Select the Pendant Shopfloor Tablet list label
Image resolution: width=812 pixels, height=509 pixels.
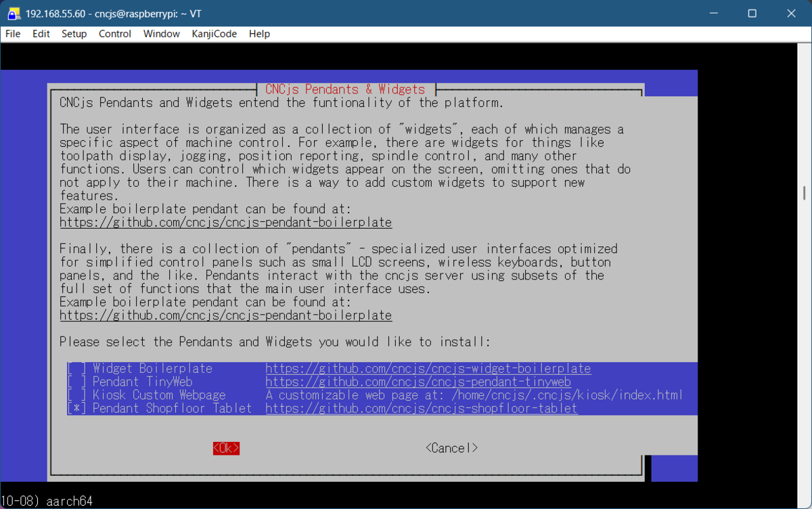172,408
